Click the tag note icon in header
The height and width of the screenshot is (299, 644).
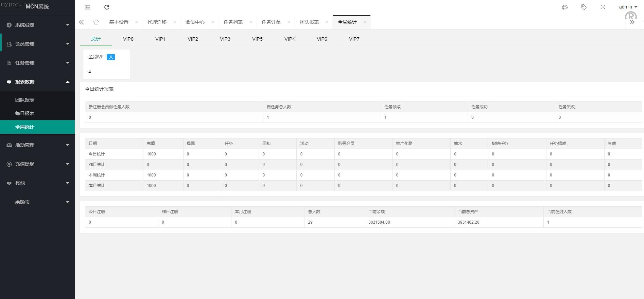tap(584, 7)
